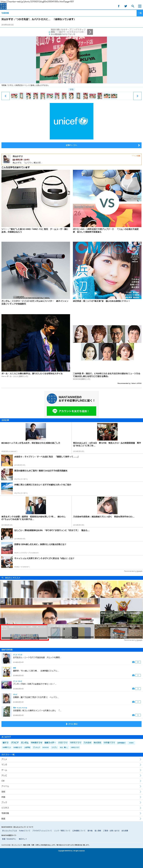The width and height of the screenshot is (143, 868).
Task: Expand the アイドル category row
Action: point(72,786)
